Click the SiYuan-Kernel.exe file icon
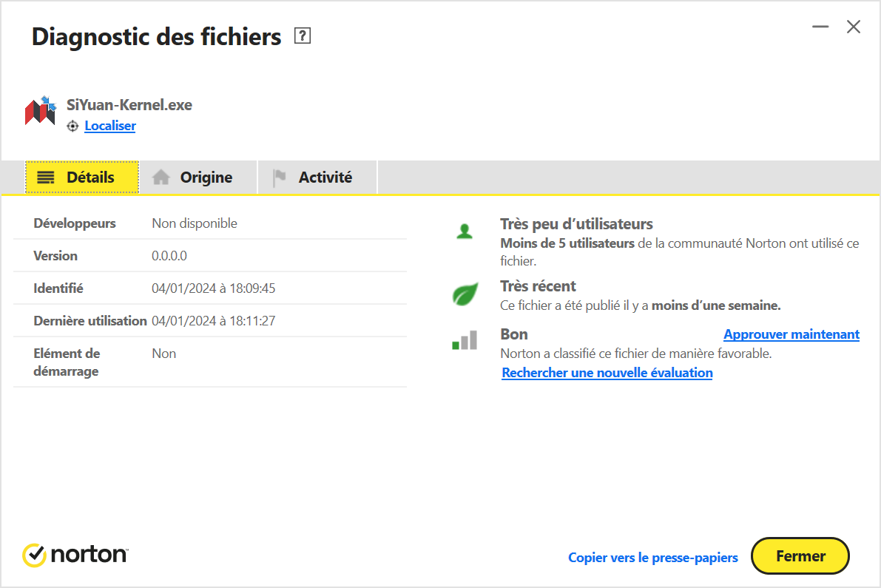 click(41, 111)
